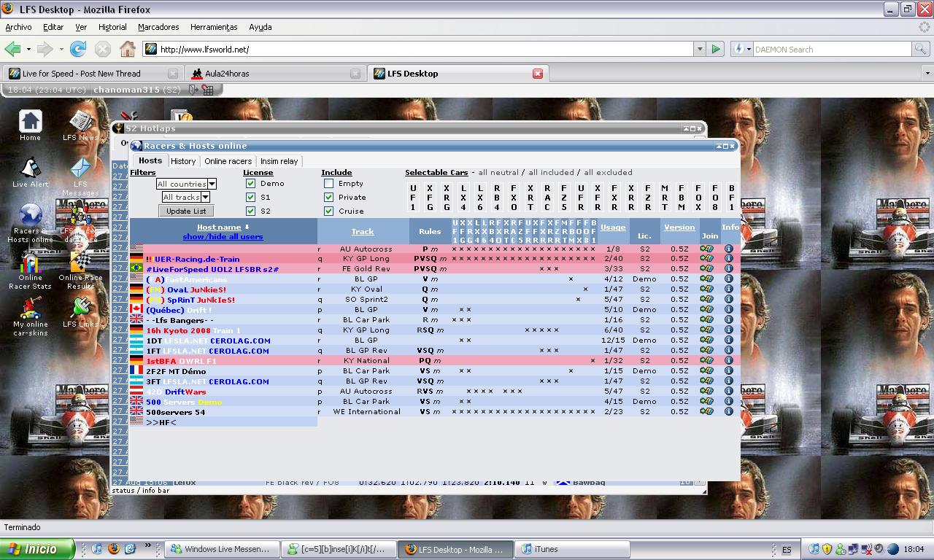Click the DAEMON Search input box

point(832,49)
